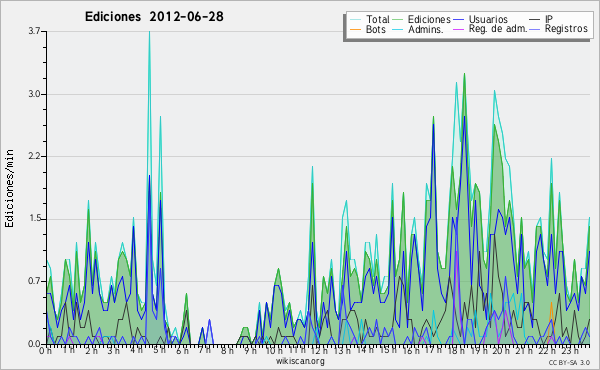Click the Total line color swatch in the legend
600x370 pixels.
355,20
